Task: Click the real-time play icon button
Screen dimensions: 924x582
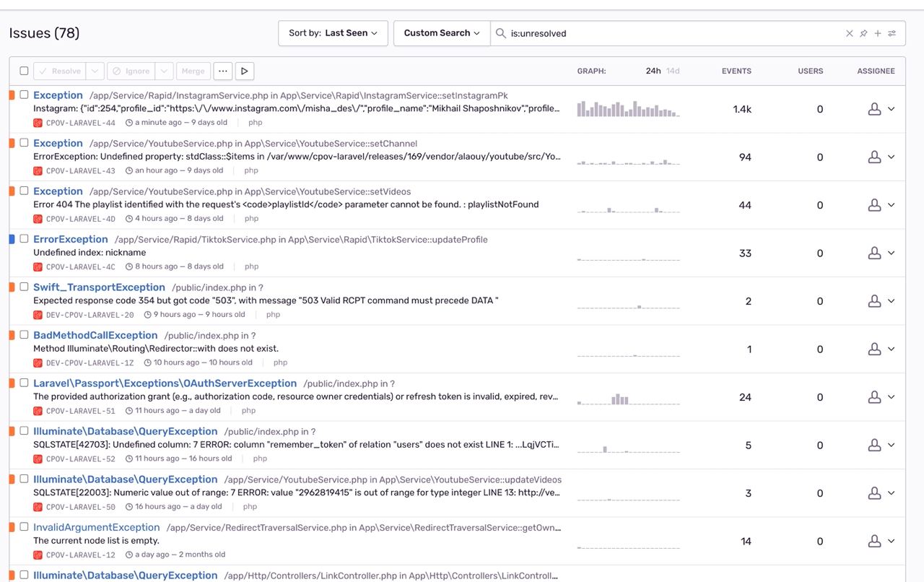Action: tap(245, 71)
